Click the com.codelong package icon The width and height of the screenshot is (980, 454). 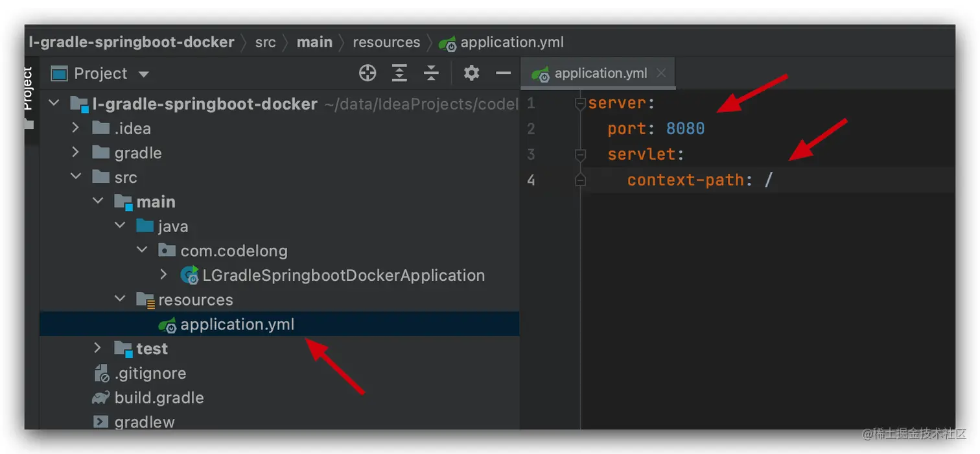(x=167, y=250)
